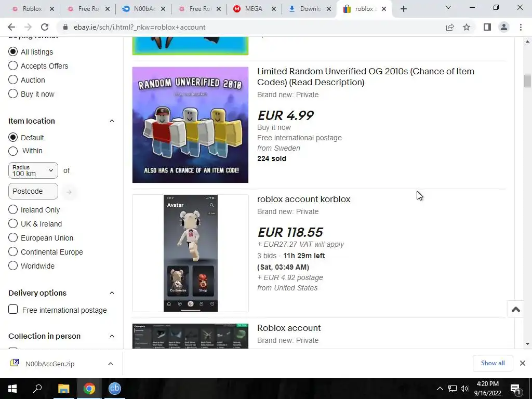Open Random Unverified 2010 listing thumbnail
Image resolution: width=532 pixels, height=399 pixels.
(190, 125)
